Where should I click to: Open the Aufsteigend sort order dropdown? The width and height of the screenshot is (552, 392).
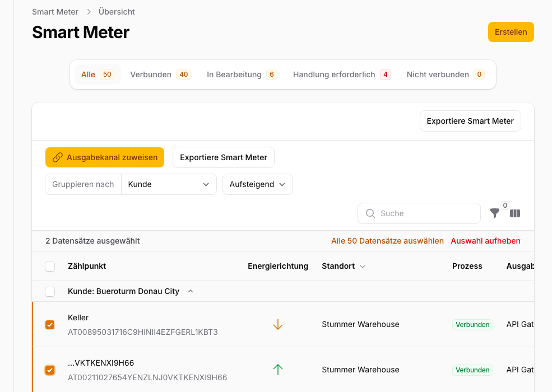click(x=257, y=184)
